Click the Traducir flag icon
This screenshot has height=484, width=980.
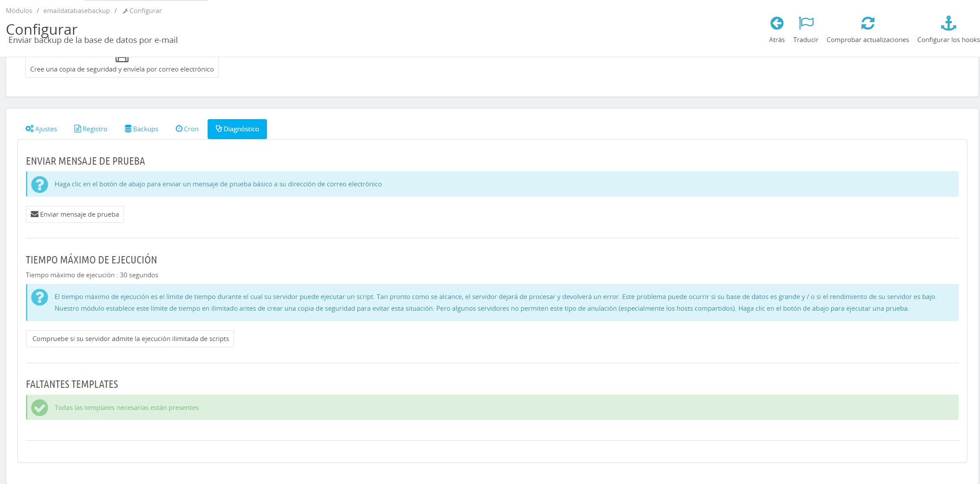pyautogui.click(x=806, y=23)
